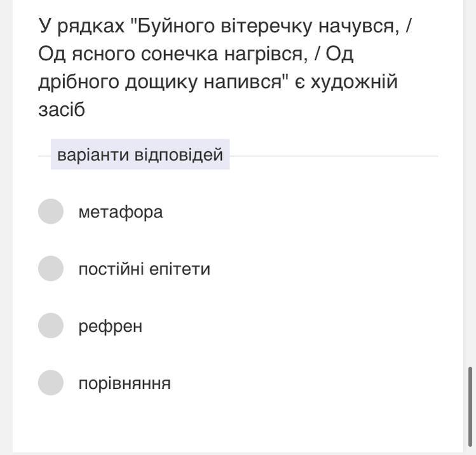Viewport: 476px width, 455px height.
Task: Click the word засіб in the question
Action: coord(62,109)
